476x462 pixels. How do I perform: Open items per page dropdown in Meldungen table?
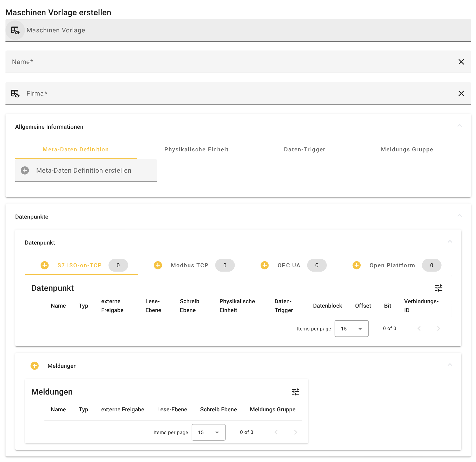(x=208, y=432)
